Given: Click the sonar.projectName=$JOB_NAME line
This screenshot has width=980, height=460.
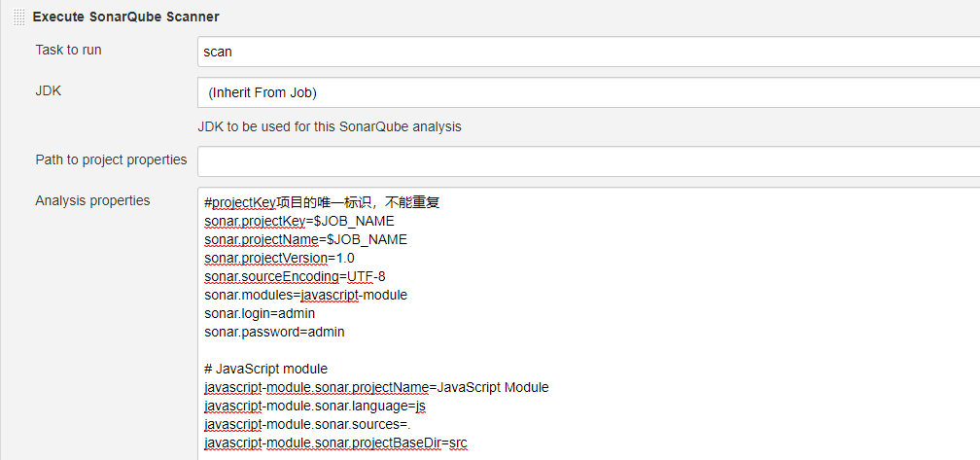Looking at the screenshot, I should [305, 240].
